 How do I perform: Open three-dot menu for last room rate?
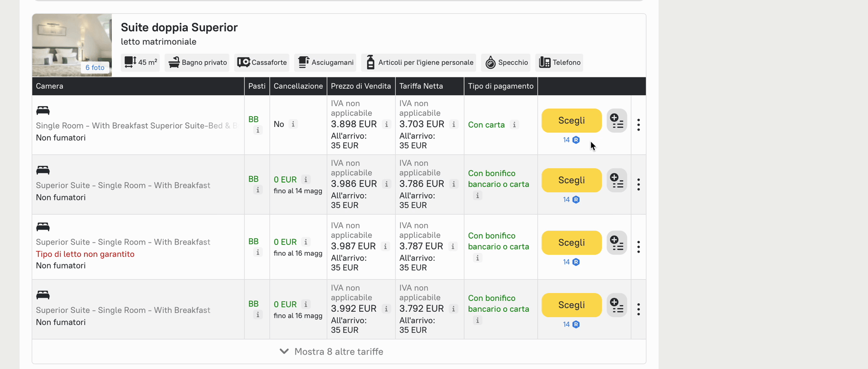639,309
